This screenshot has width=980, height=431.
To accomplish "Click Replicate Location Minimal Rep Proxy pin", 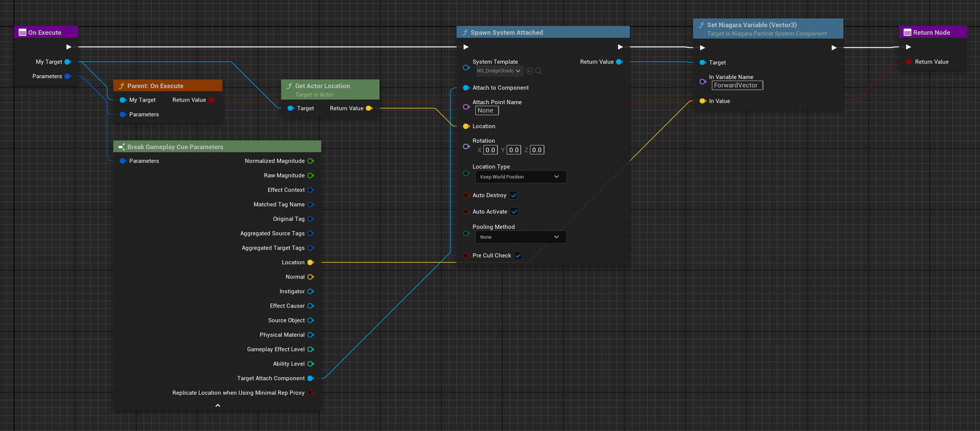I will click(310, 393).
